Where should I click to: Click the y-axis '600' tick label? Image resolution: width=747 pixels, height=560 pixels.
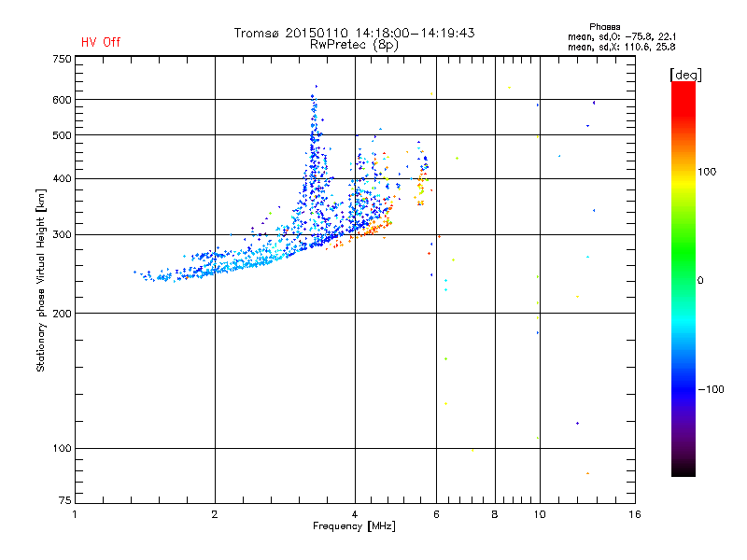(x=62, y=100)
